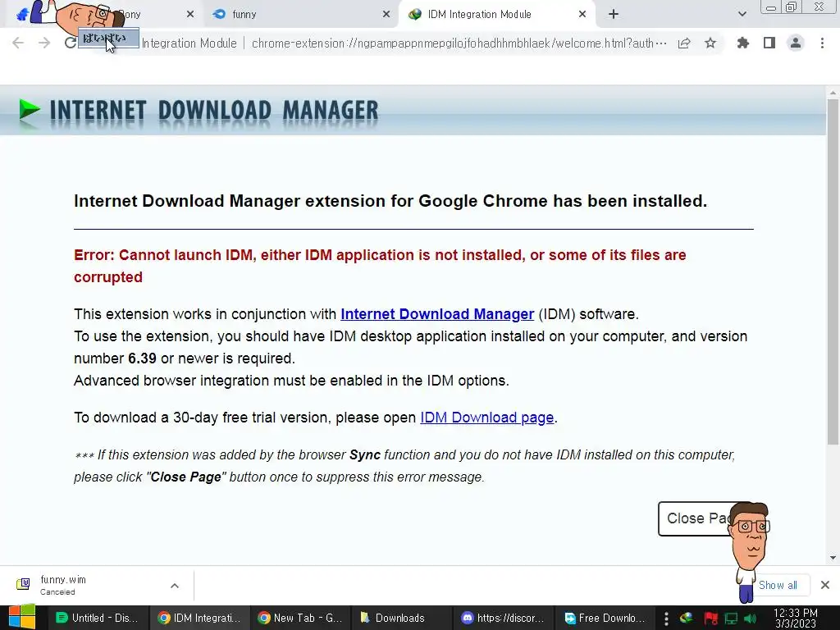Switch to Untitled taskbar window
Viewport: 840px width, 630px height.
[98, 618]
